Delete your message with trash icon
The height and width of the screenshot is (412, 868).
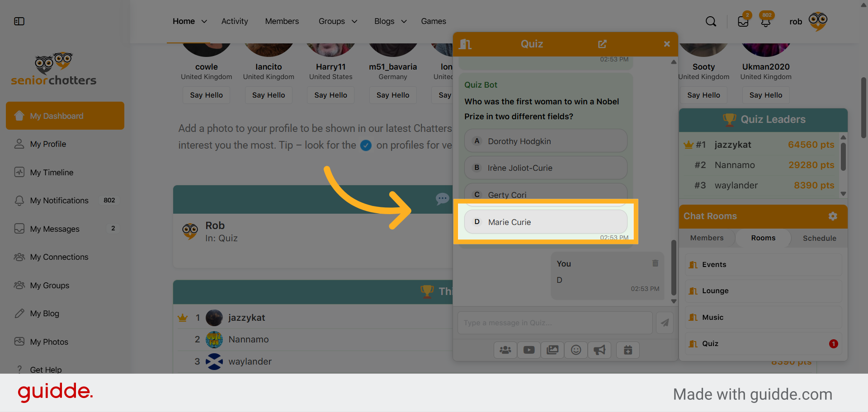point(655,263)
